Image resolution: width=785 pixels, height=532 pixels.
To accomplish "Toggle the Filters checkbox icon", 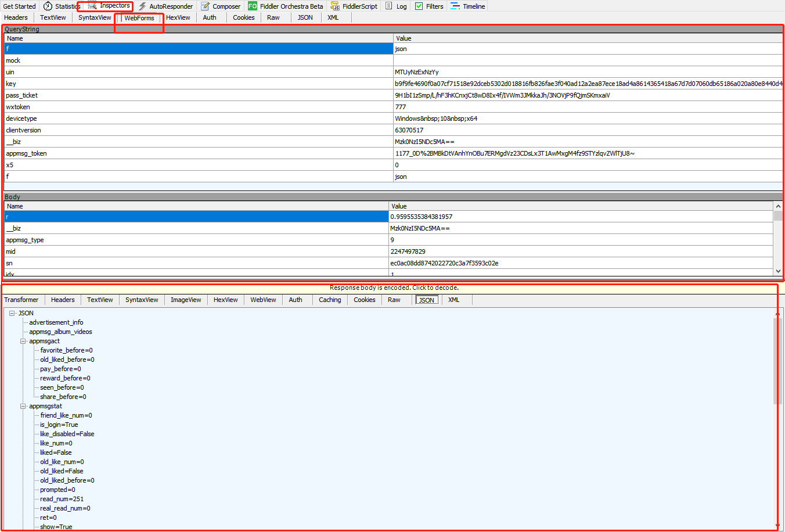I will pyautogui.click(x=419, y=6).
